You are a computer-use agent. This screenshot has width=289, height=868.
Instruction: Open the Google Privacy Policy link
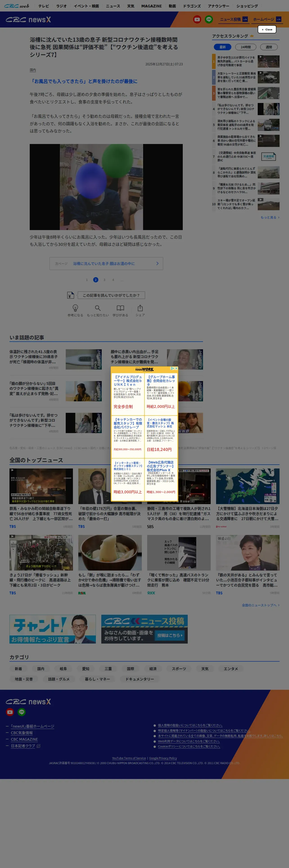(163, 758)
